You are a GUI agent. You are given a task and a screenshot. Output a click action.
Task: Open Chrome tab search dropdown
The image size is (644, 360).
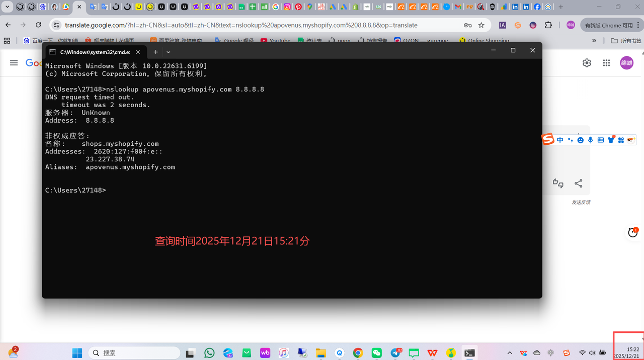[x=7, y=7]
